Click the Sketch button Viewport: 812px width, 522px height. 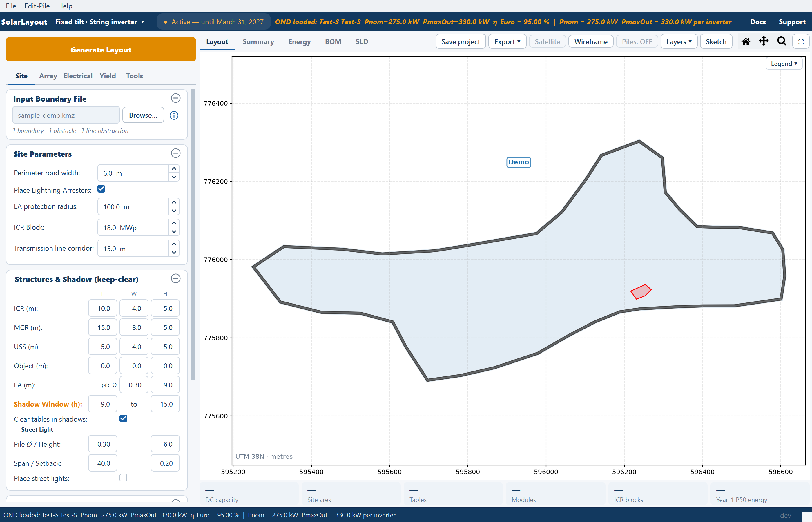coord(716,41)
